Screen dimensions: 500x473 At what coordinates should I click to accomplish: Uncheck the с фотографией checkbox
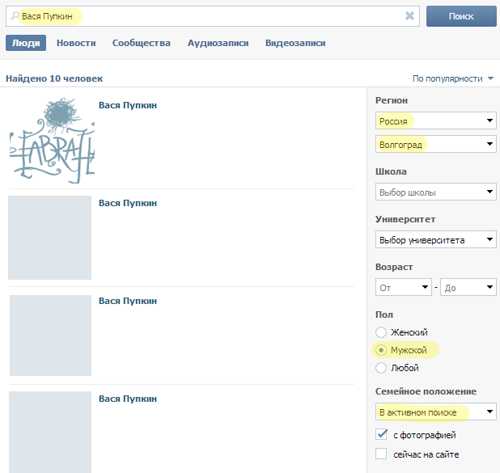tap(381, 434)
